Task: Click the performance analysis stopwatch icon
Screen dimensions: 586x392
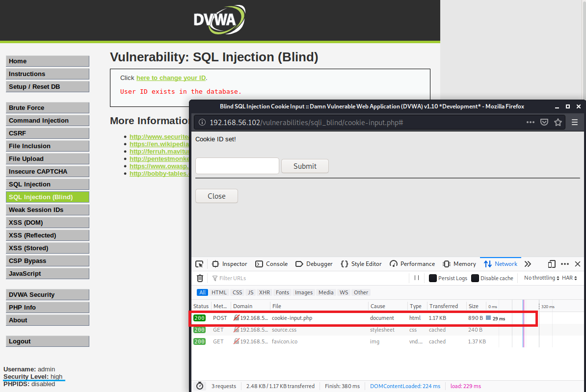Action: pos(200,386)
